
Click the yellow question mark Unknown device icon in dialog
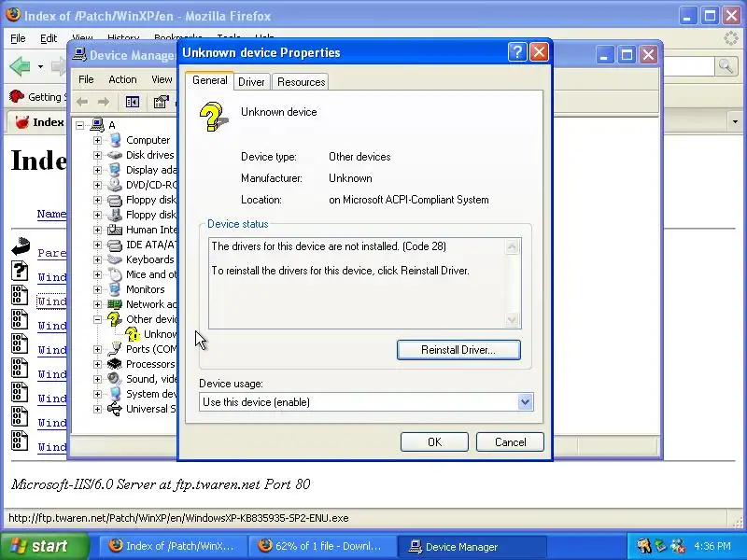point(213,116)
